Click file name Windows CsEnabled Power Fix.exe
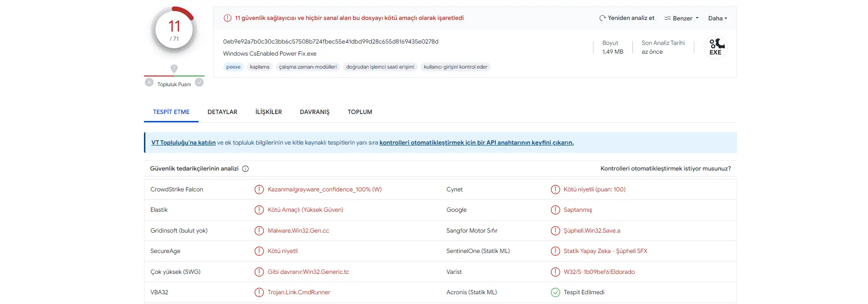Screen dimensions: 868x304 point(270,54)
